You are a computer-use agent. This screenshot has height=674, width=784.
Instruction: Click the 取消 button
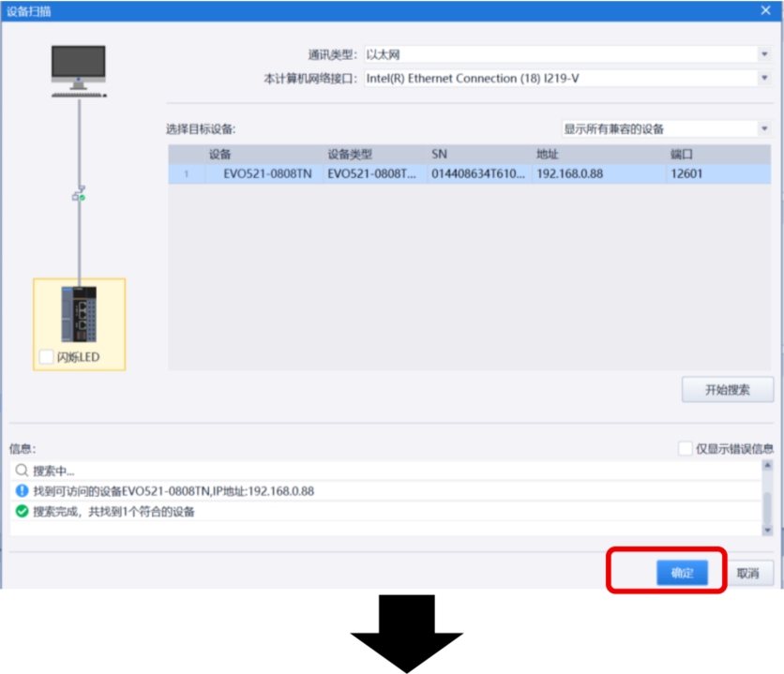[x=747, y=574]
